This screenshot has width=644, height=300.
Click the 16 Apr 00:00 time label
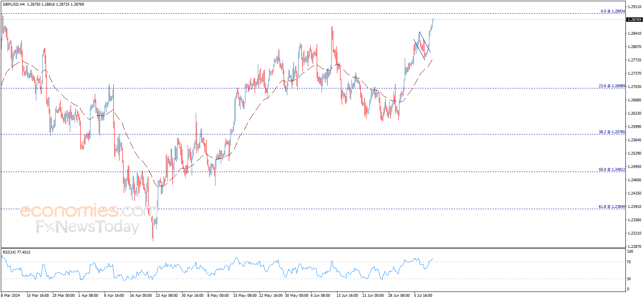pos(141,296)
